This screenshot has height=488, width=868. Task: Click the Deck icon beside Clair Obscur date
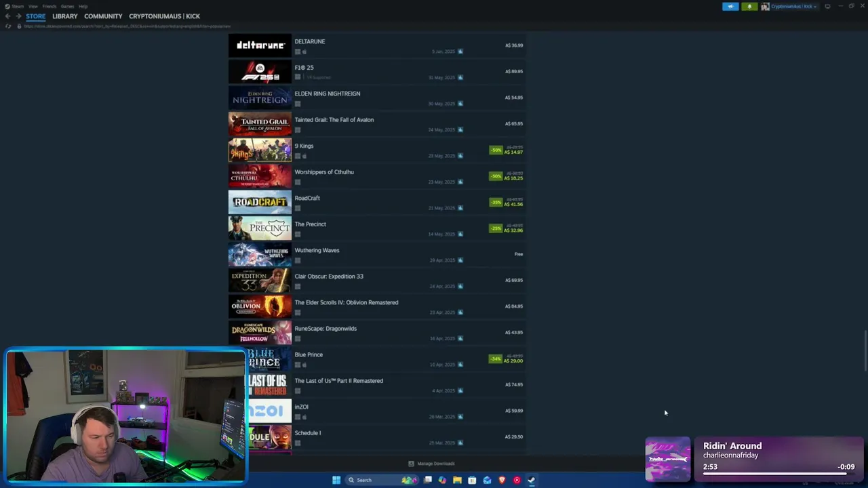click(x=460, y=286)
